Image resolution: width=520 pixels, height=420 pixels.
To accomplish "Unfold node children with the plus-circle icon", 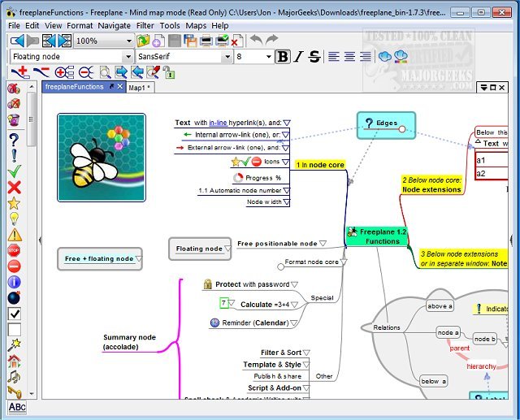I will [x=64, y=72].
